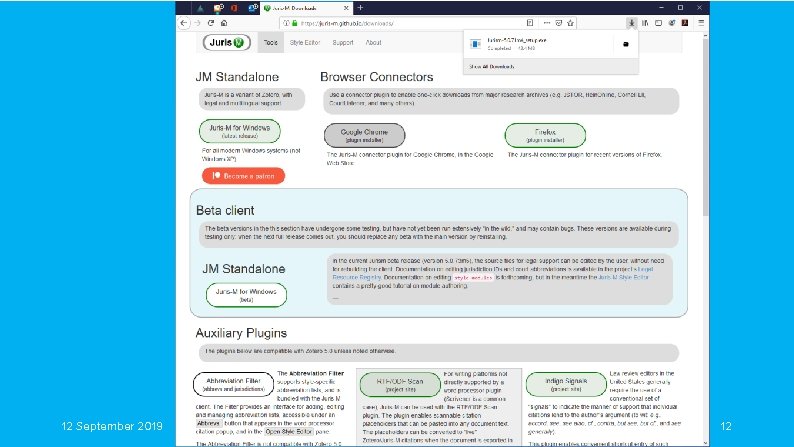Open the Tools nav item
Image resolution: width=794 pixels, height=447 pixels.
click(x=271, y=43)
